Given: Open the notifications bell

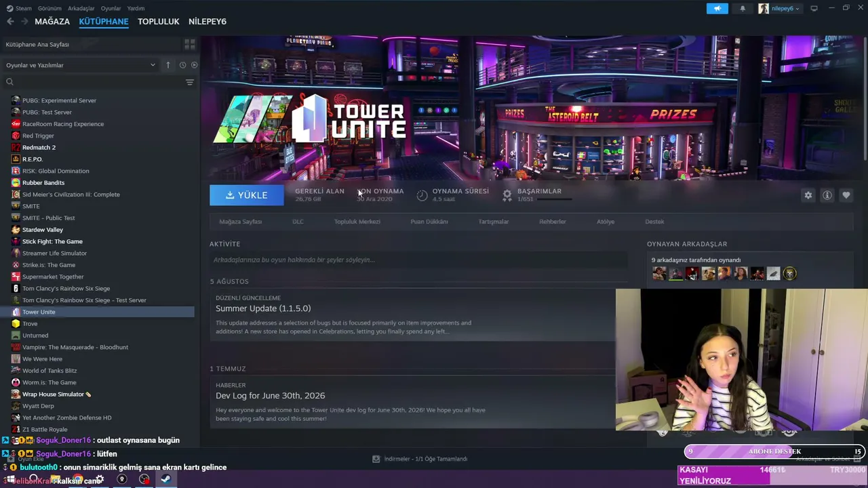Looking at the screenshot, I should [x=743, y=8].
